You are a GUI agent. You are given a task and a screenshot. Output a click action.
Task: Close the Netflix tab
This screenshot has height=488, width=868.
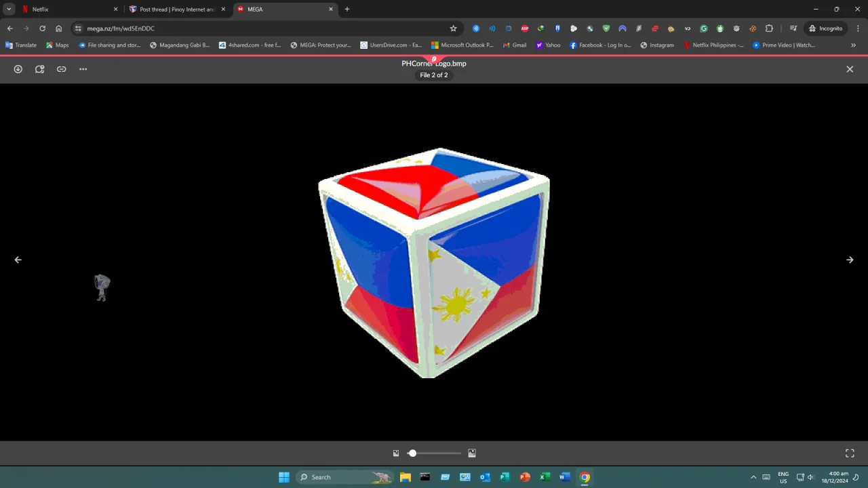pyautogui.click(x=115, y=9)
